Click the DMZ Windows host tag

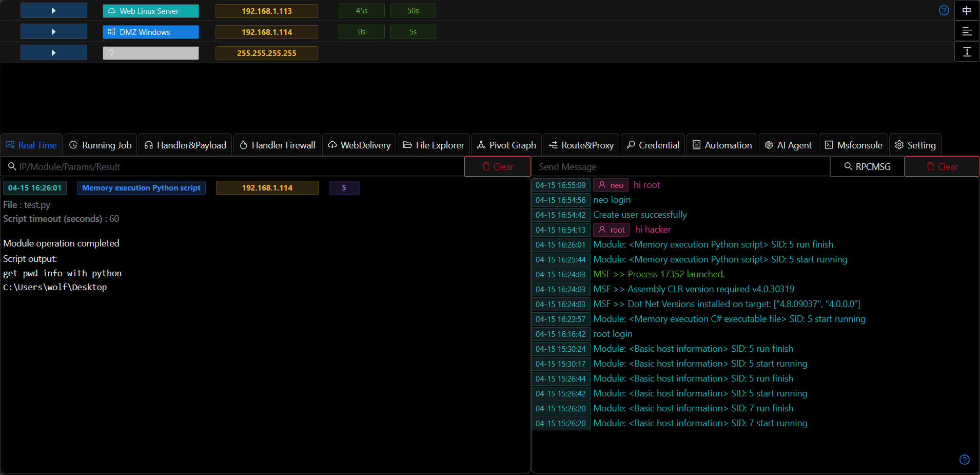pyautogui.click(x=151, y=32)
